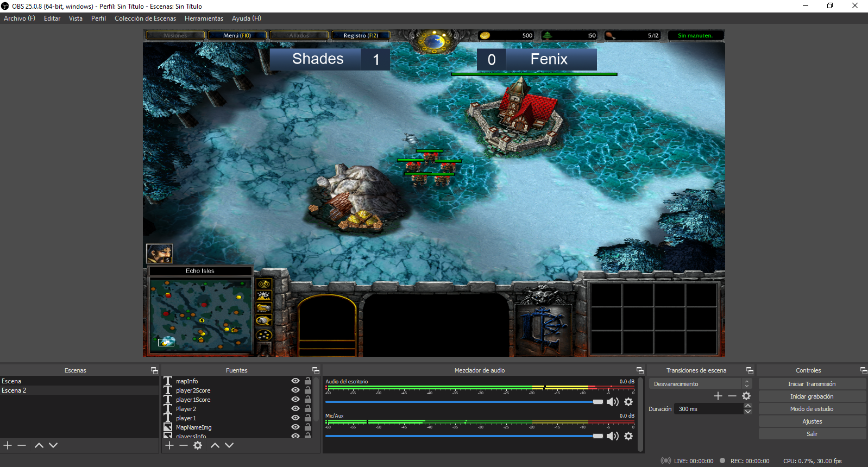
Task: Move scene up with the arrow icon
Action: [39, 445]
